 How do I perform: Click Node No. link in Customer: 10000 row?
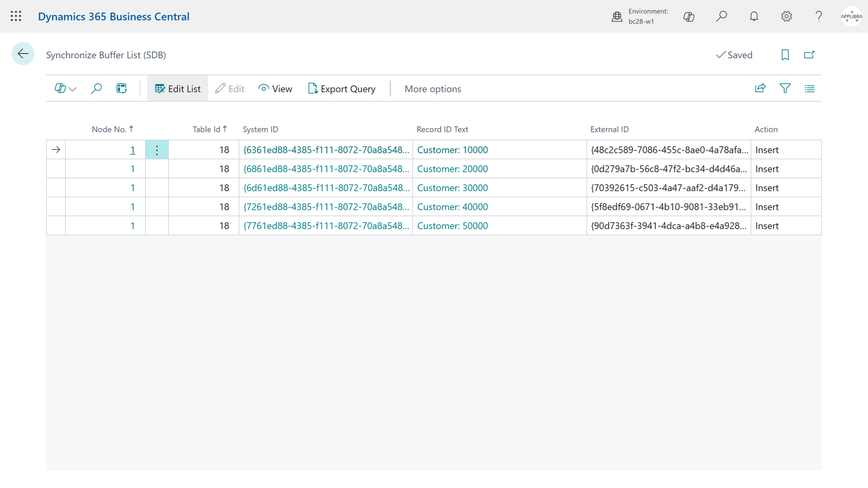pos(132,150)
